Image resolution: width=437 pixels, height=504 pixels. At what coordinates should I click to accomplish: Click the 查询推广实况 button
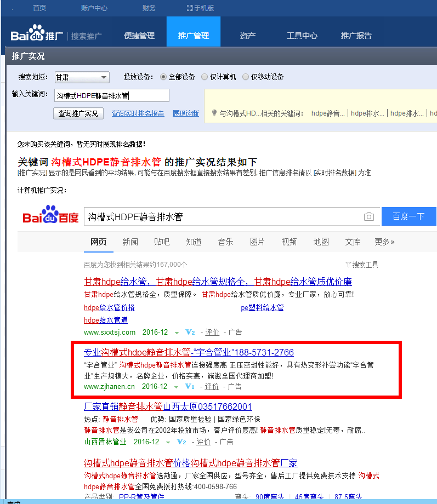pyautogui.click(x=78, y=113)
